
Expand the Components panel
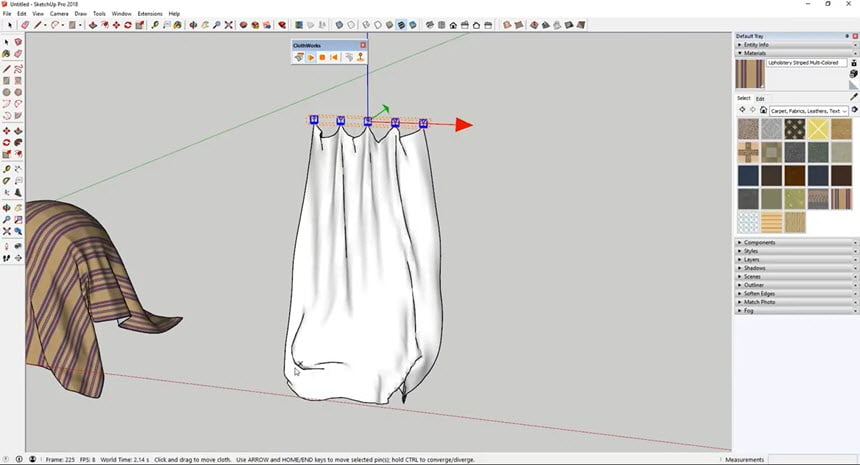click(x=796, y=242)
